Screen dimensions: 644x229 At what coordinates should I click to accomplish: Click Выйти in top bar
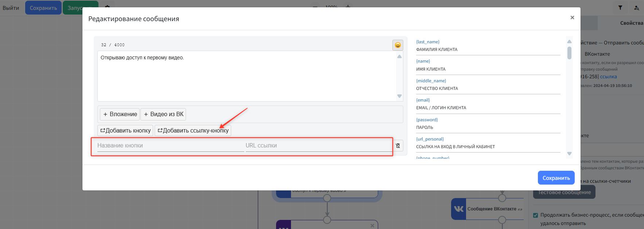point(11,8)
